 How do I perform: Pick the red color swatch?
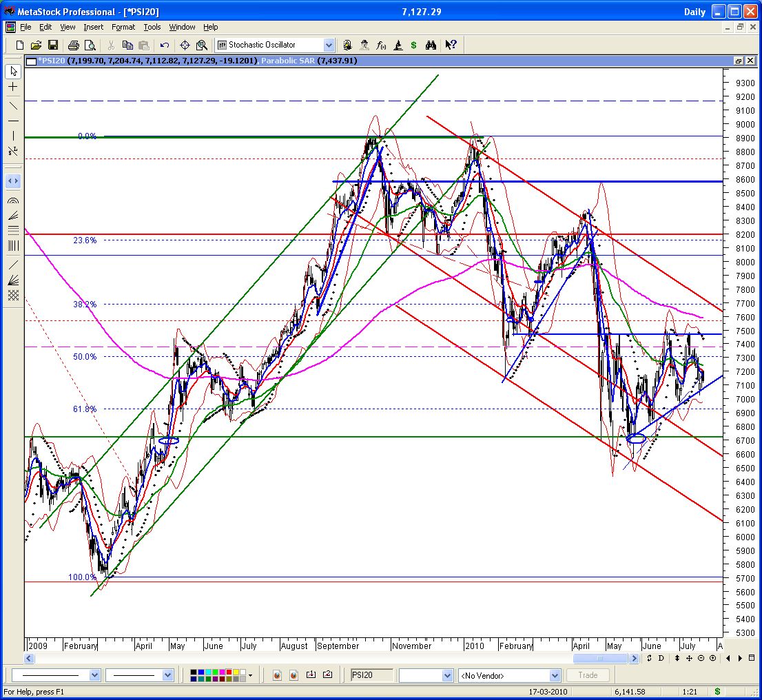[229, 672]
